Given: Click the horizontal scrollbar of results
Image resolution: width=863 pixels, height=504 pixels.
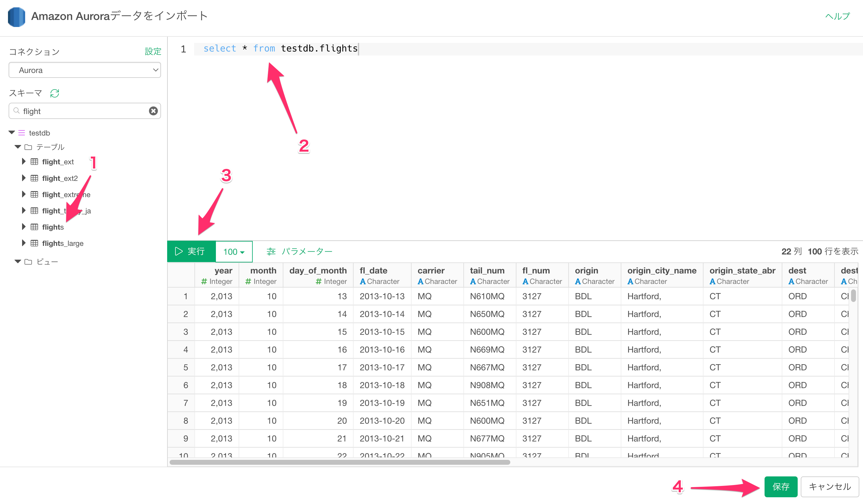Looking at the screenshot, I should (x=340, y=462).
